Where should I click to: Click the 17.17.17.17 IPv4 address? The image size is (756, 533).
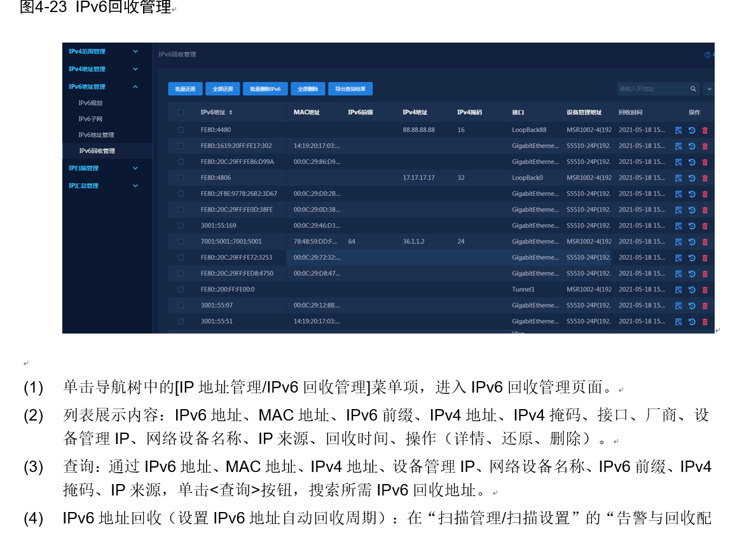coord(418,177)
